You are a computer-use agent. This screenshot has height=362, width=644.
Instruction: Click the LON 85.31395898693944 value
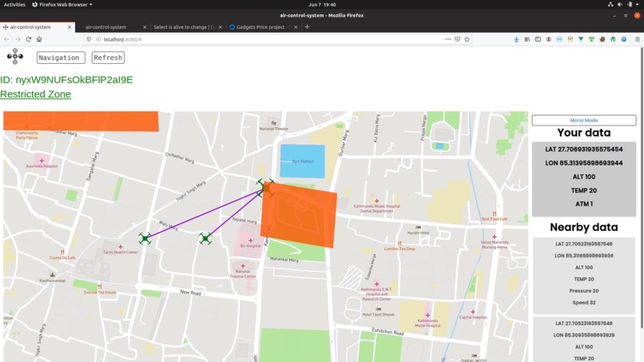[x=583, y=163]
